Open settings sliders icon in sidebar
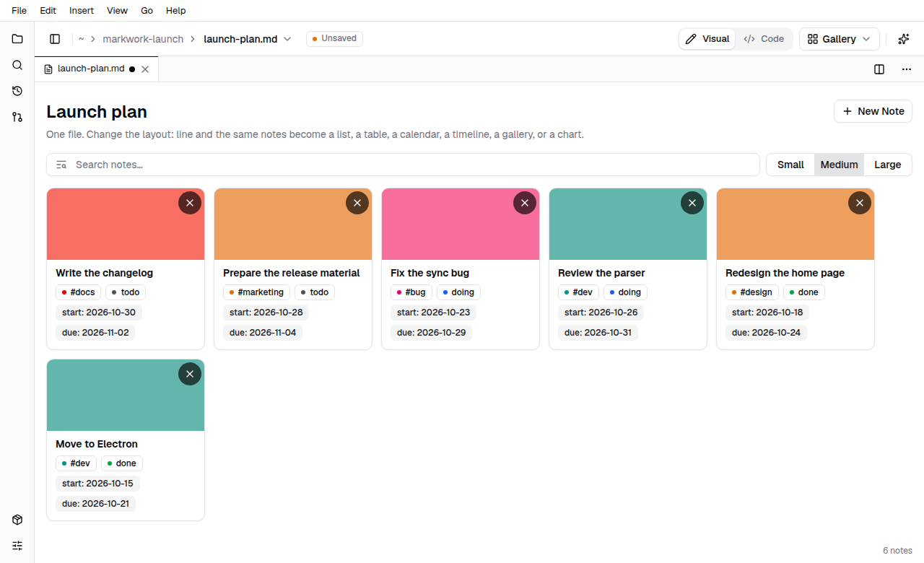Viewport: 924px width, 563px height. click(17, 546)
